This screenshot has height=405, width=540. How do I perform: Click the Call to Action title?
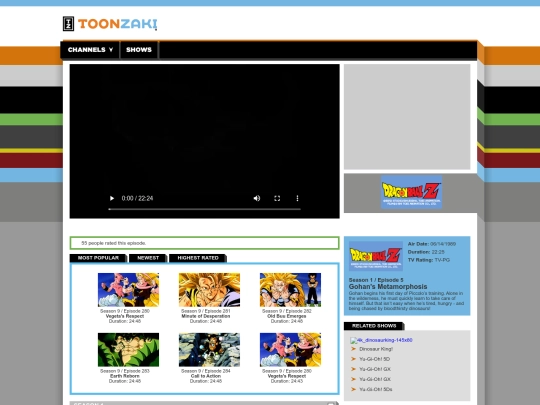[206, 376]
